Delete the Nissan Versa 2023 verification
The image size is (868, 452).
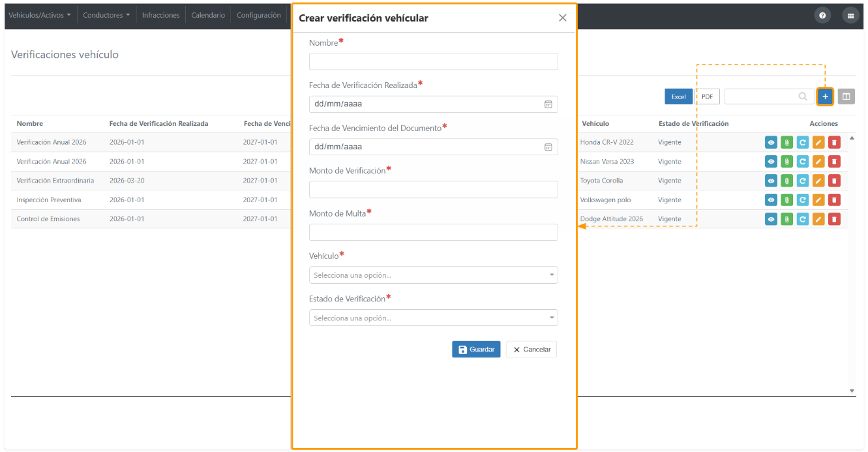(834, 162)
